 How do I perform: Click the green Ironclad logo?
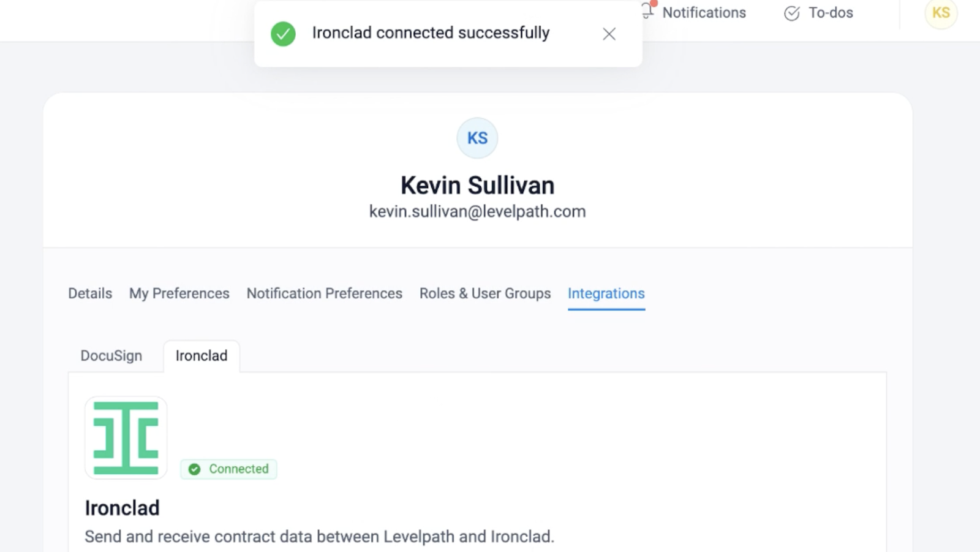[x=126, y=437]
